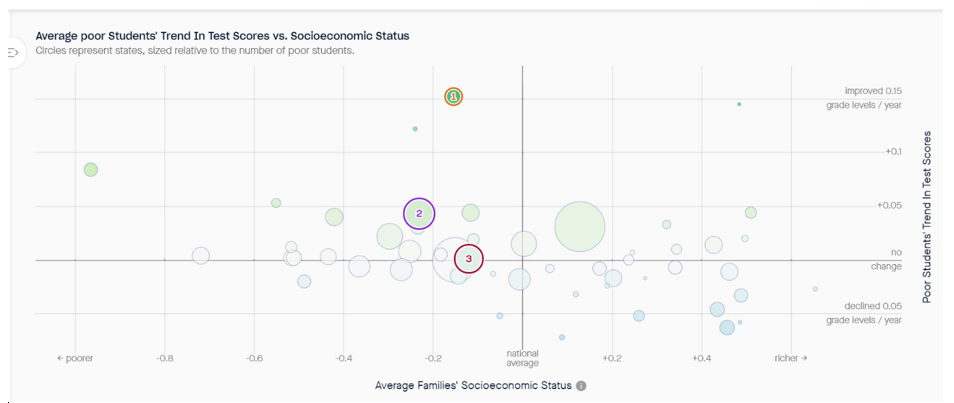Click 'declined 0.05' axis label
954x403 pixels.
coord(872,306)
